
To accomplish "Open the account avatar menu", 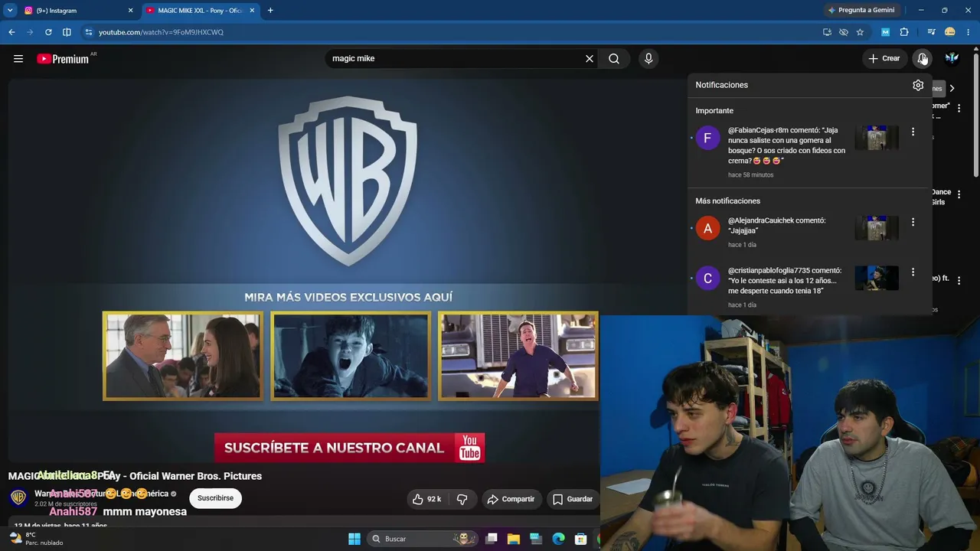I will [952, 58].
